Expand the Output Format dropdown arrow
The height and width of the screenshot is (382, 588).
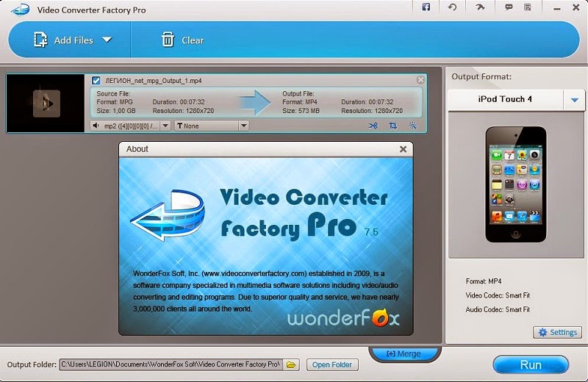(x=574, y=100)
